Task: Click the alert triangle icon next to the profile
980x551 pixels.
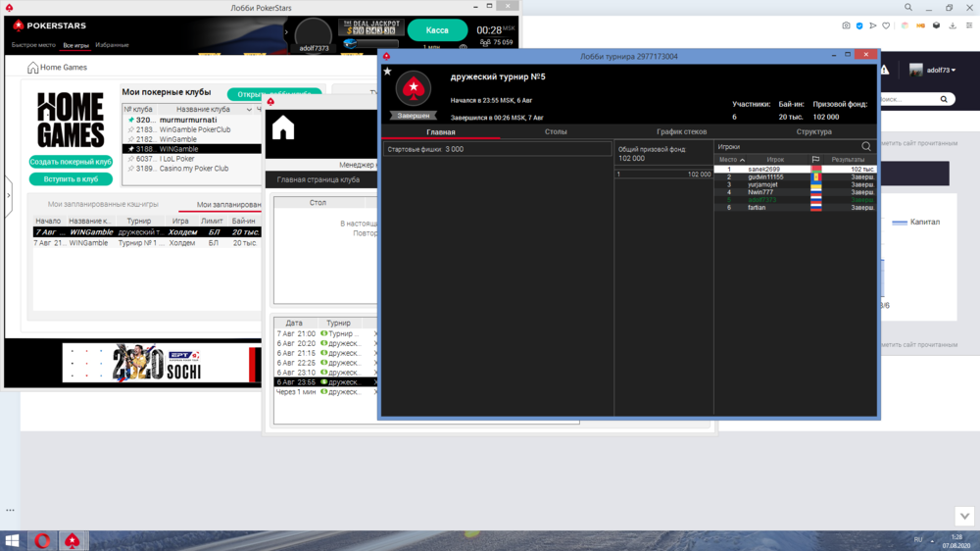Action: (885, 71)
